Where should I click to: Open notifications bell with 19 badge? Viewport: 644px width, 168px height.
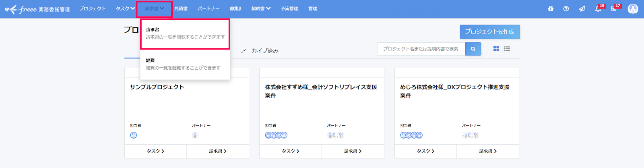(x=599, y=8)
